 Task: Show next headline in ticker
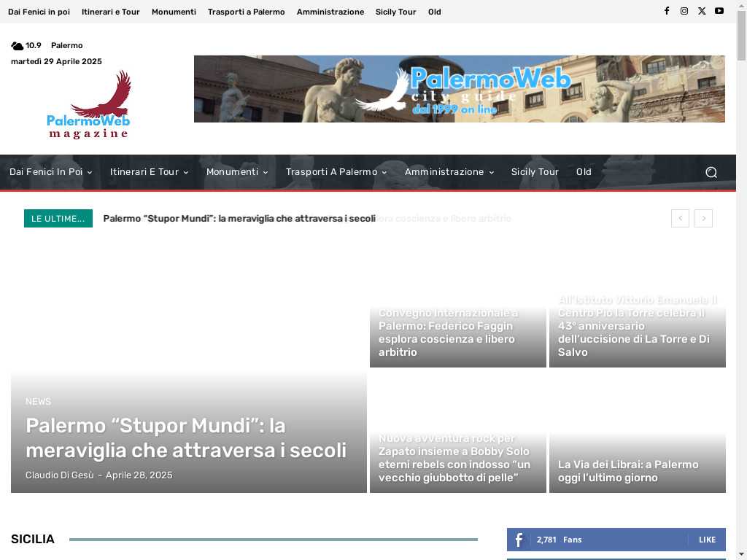coord(703,218)
